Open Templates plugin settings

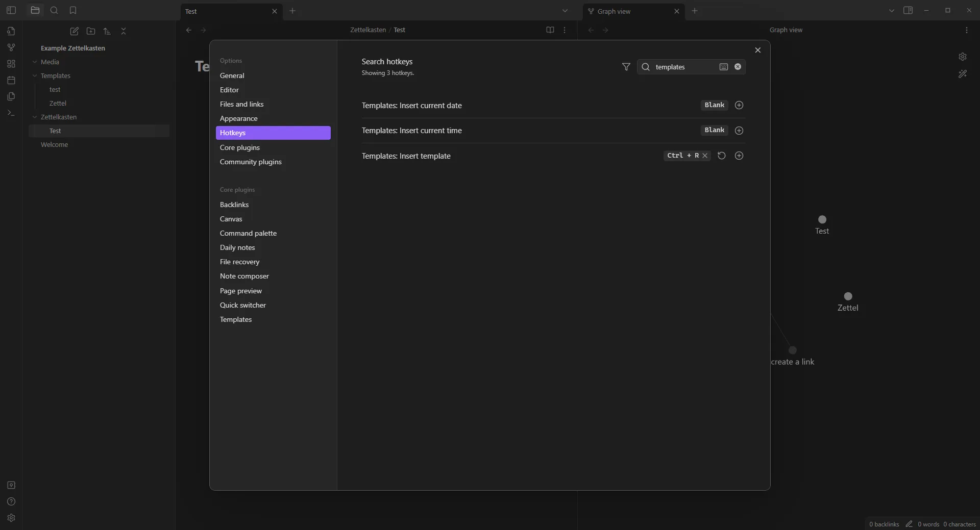273,319
